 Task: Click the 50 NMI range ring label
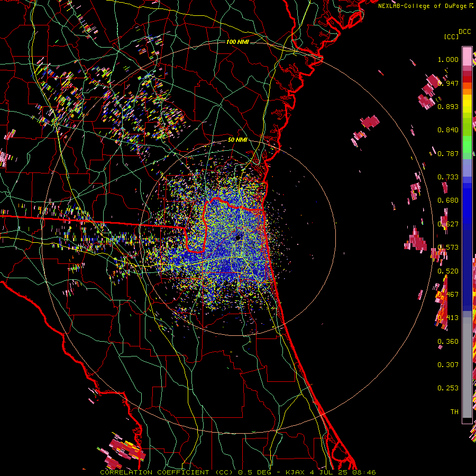tap(237, 140)
